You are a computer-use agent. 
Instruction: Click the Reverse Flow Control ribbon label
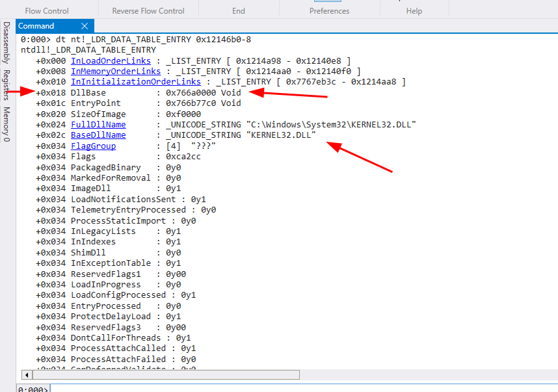tap(148, 11)
